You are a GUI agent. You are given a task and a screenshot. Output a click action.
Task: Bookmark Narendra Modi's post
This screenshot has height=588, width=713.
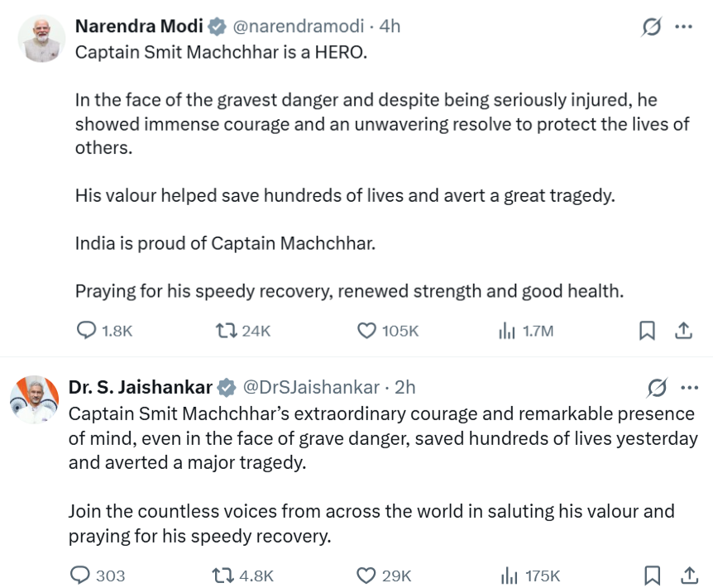647,331
